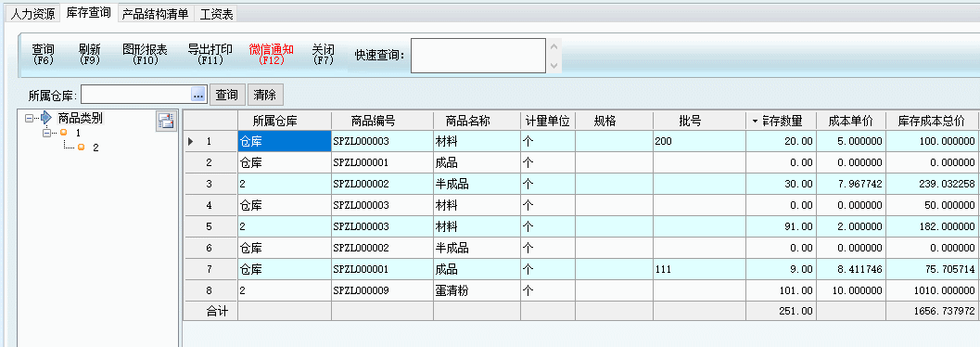Collapse the 商品类别 root tree node
Screen dimensions: 980x347
[29, 118]
